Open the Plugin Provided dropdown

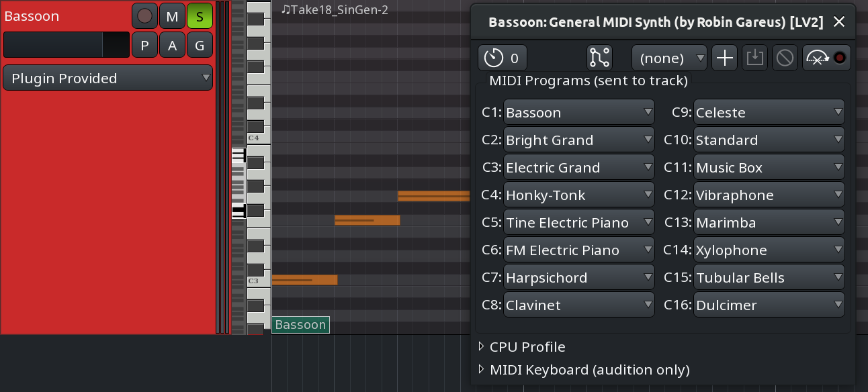tap(107, 78)
